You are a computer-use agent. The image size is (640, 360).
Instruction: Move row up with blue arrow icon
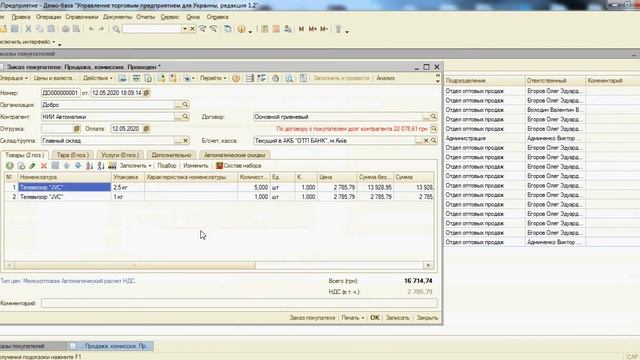point(67,166)
